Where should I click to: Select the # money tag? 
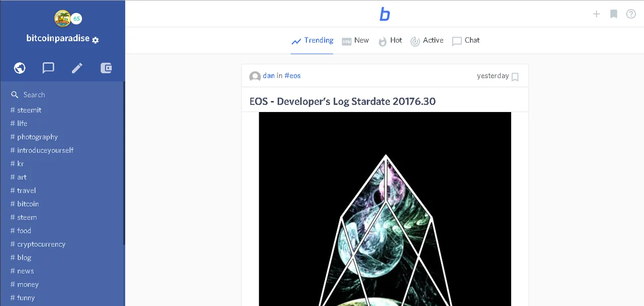point(24,284)
